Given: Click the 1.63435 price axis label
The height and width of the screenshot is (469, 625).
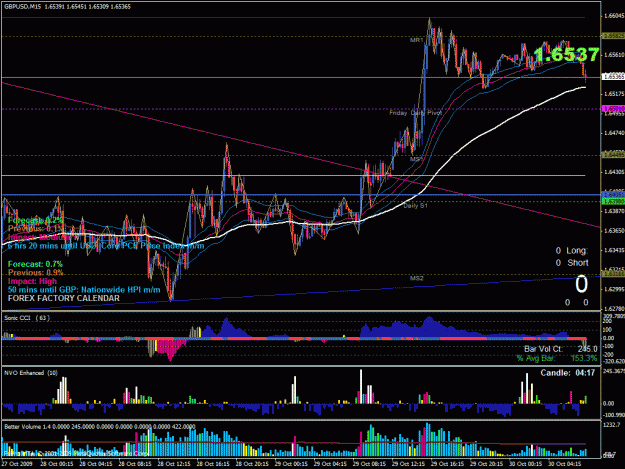Looking at the screenshot, I should [614, 250].
